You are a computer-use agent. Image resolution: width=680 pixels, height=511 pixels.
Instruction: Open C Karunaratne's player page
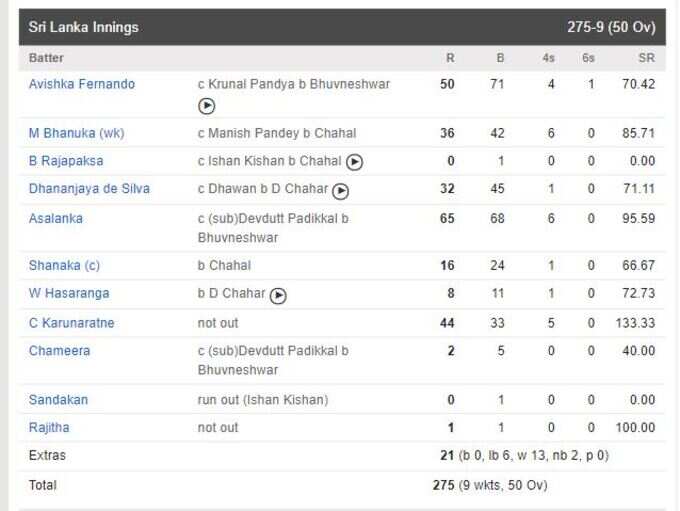[x=72, y=323]
